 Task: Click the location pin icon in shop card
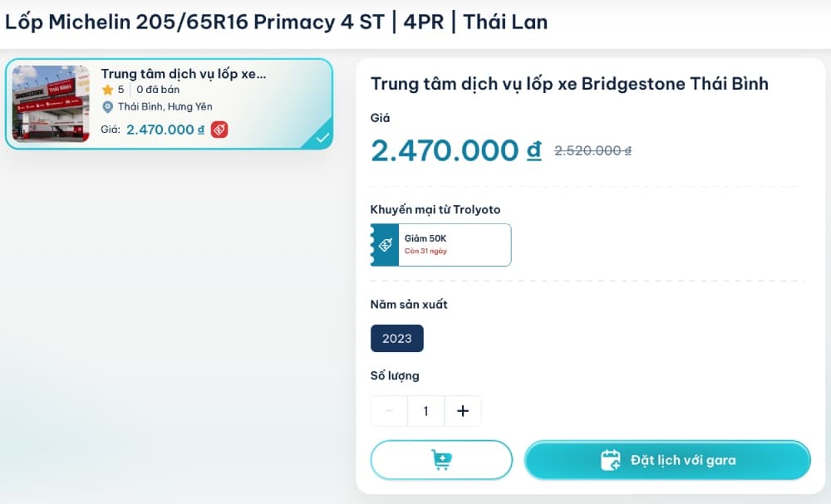click(107, 107)
